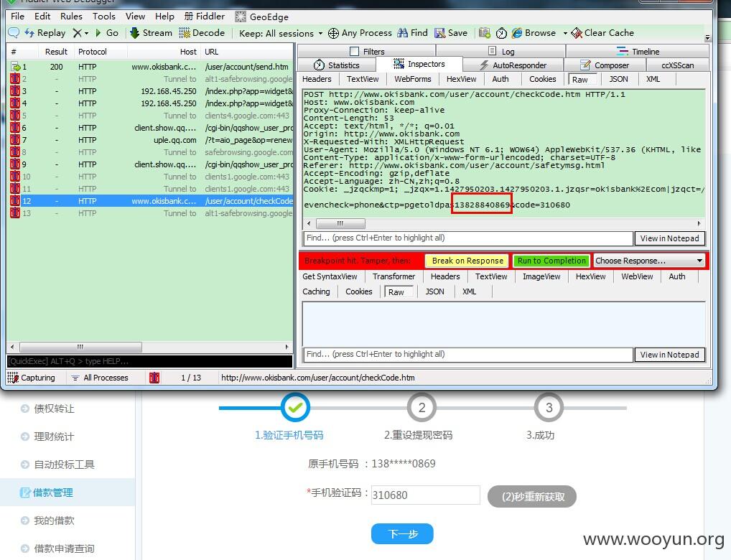This screenshot has width=731, height=560.
Task: Select session 1 send.htm row
Action: [150, 67]
